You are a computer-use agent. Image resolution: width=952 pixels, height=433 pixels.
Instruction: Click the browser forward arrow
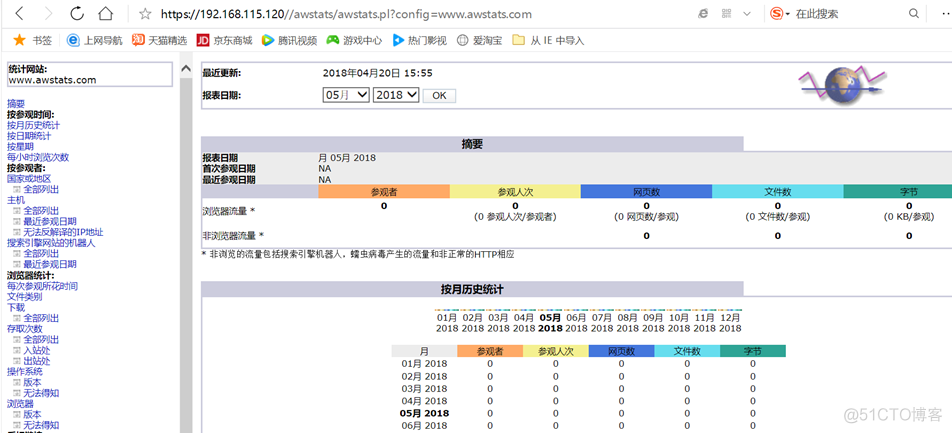(49, 13)
